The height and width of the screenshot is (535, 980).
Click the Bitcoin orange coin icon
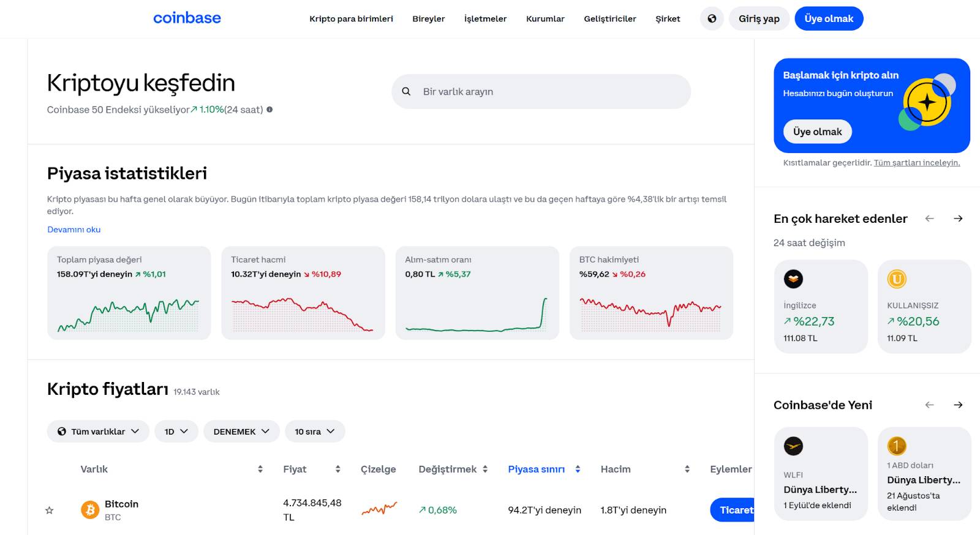tap(90, 509)
